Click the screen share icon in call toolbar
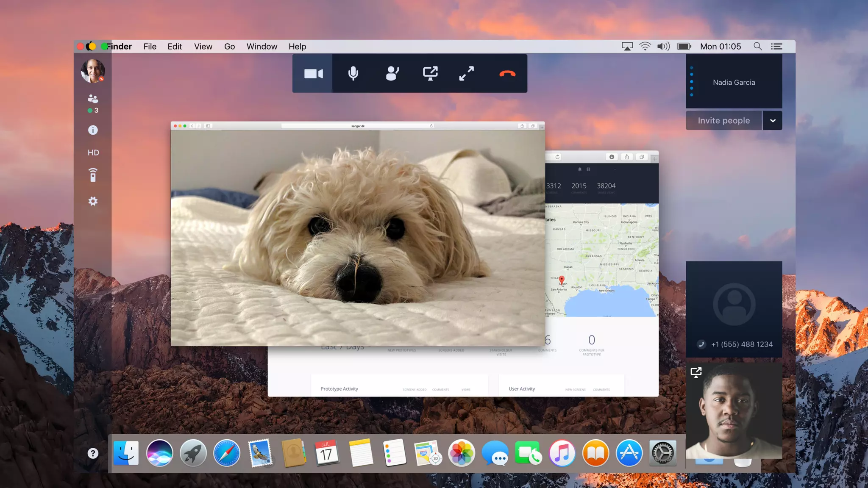Viewport: 868px width, 488px height. pyautogui.click(x=430, y=74)
